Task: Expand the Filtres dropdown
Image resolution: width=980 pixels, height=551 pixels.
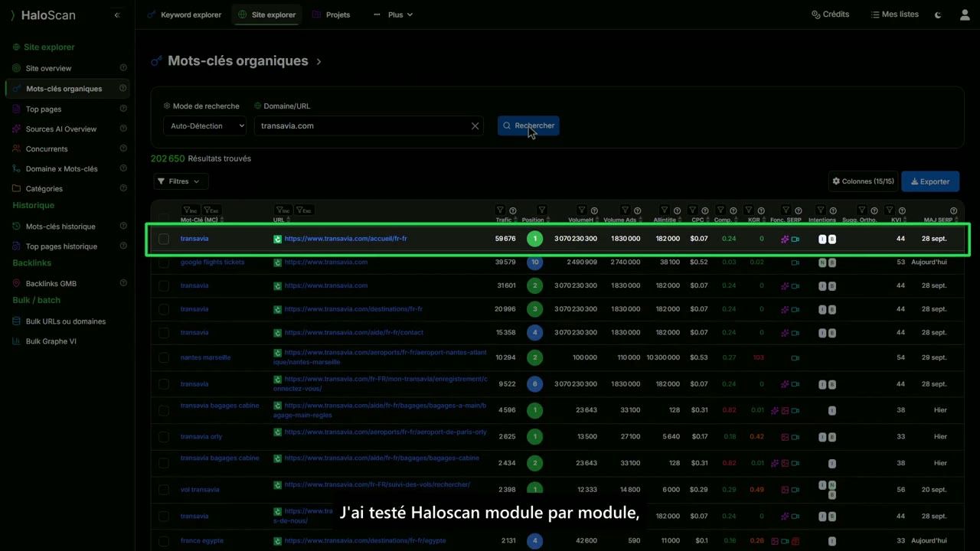Action: tap(181, 181)
